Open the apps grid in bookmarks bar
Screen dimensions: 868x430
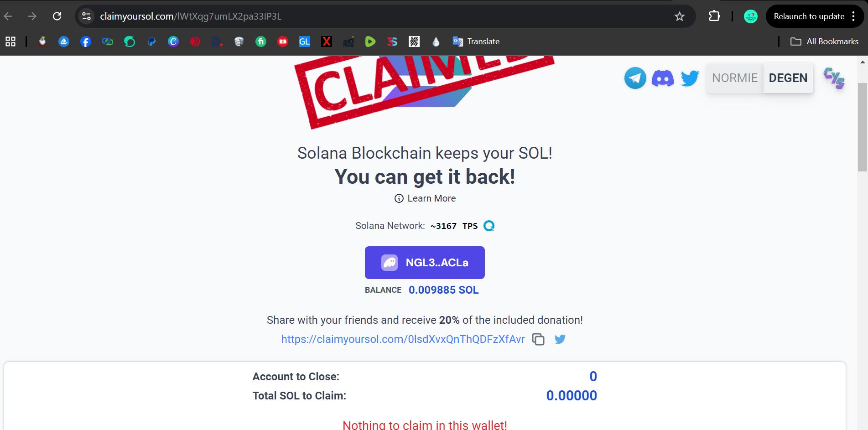(10, 41)
